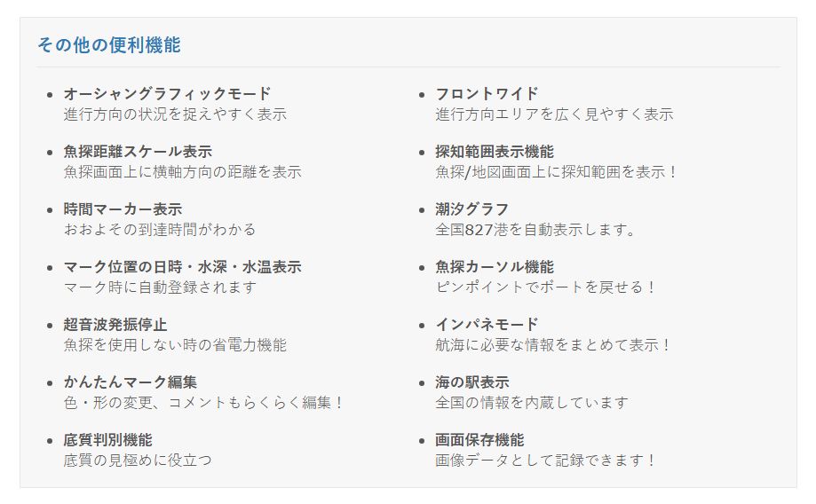Select the 探知範囲表示機能 feature title
816x504 pixels.
coord(495,152)
